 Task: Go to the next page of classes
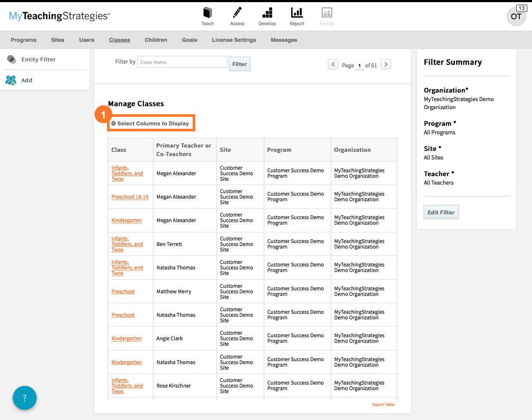pos(385,64)
